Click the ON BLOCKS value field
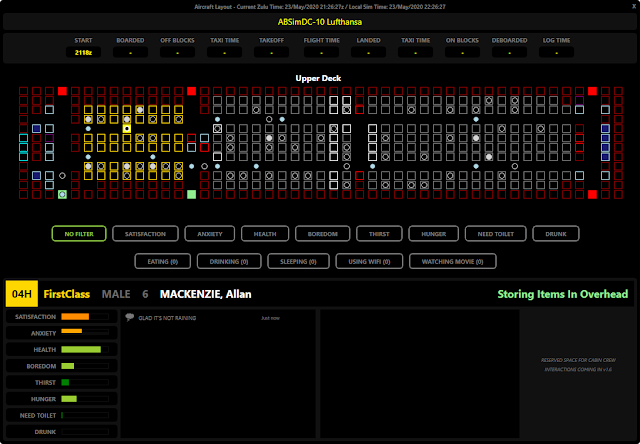640x444 pixels. [x=462, y=53]
